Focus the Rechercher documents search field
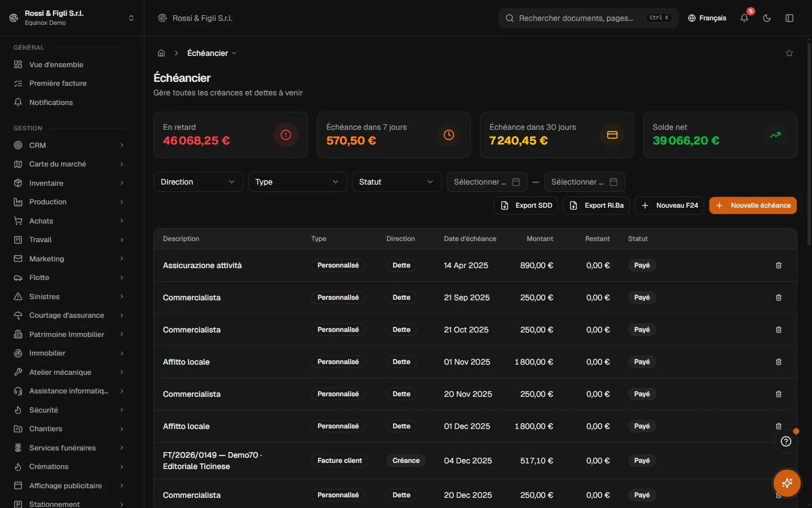 click(589, 18)
